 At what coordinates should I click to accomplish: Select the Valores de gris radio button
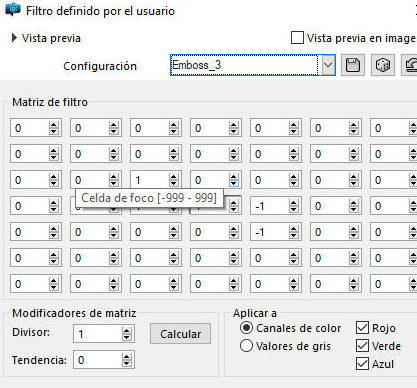pyautogui.click(x=246, y=346)
